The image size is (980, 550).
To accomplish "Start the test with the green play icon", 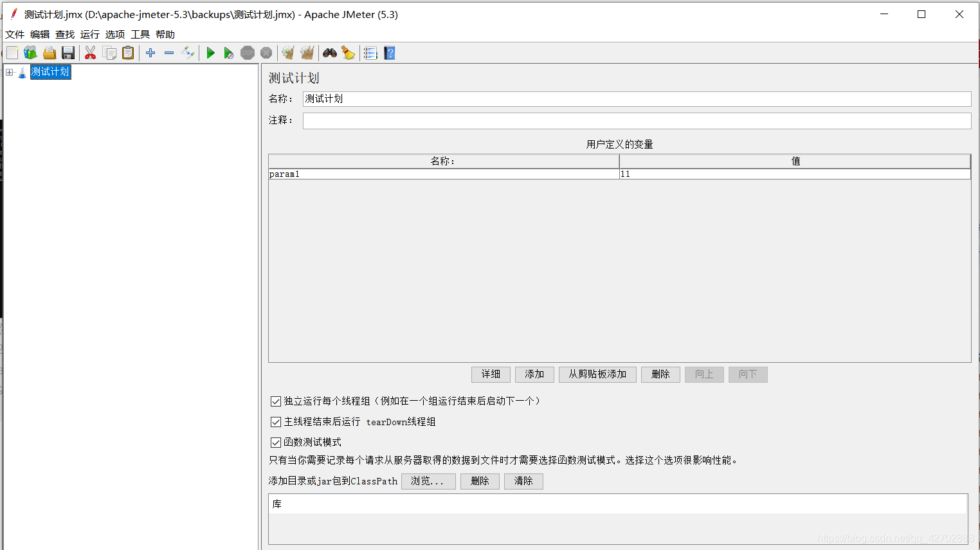I will [210, 53].
